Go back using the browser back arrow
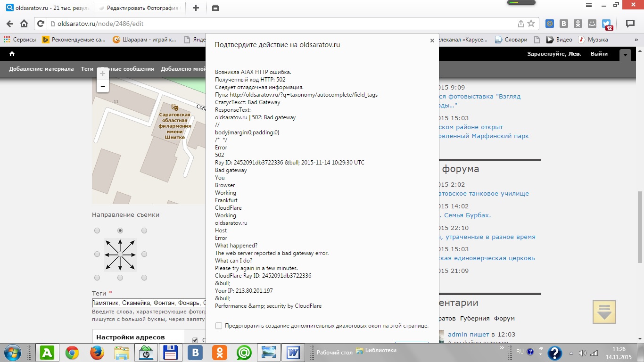This screenshot has height=362, width=644. point(9,24)
